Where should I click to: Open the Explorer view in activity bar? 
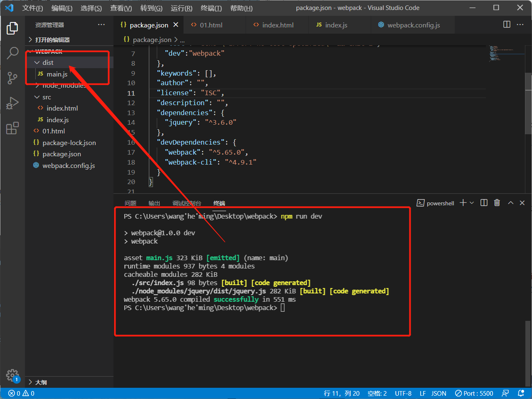[x=12, y=28]
